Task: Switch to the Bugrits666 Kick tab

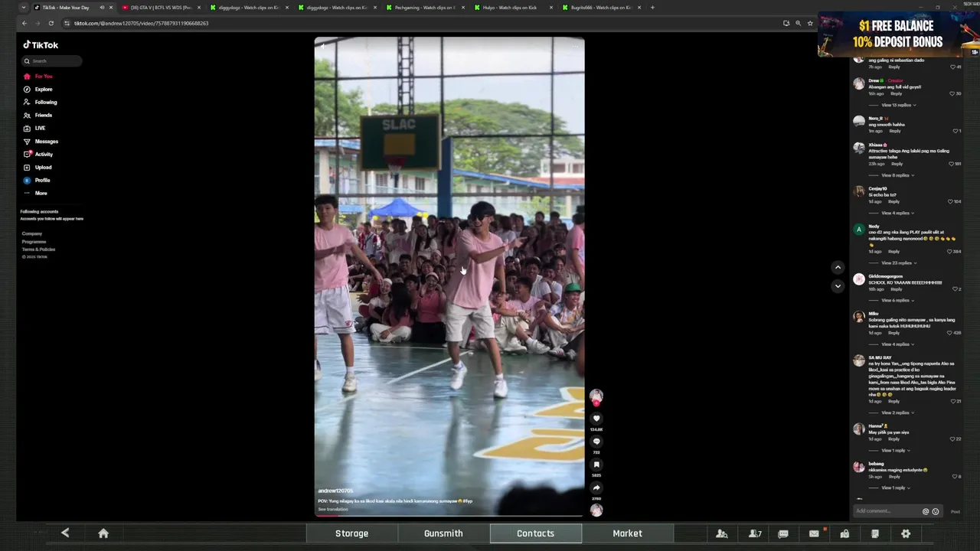Action: point(600,8)
